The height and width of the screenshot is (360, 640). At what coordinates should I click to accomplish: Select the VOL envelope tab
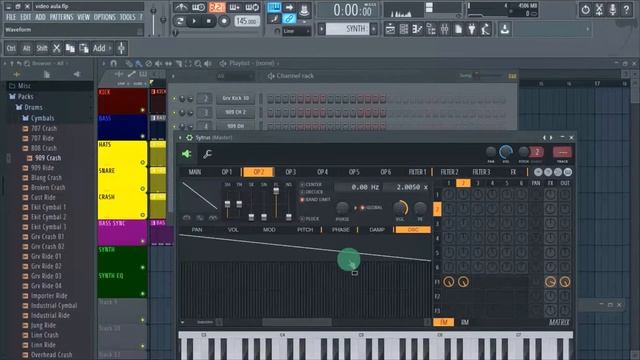(233, 230)
